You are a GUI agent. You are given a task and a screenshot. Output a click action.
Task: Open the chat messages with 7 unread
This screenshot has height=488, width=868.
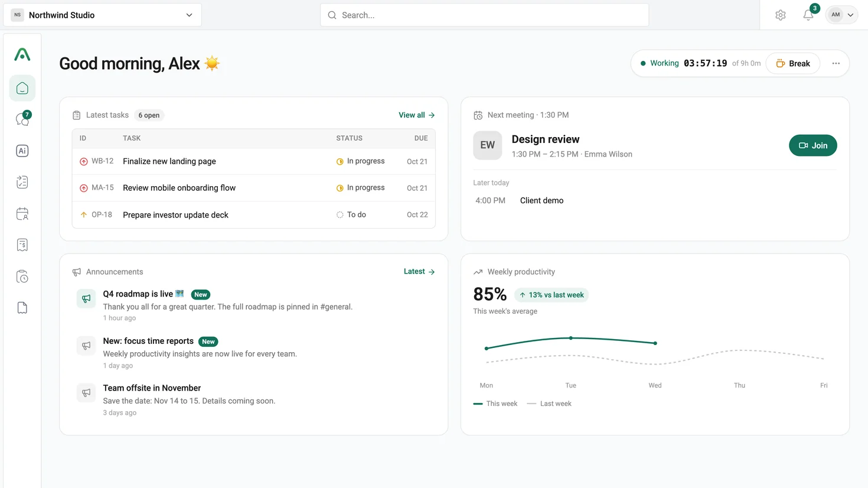click(22, 119)
